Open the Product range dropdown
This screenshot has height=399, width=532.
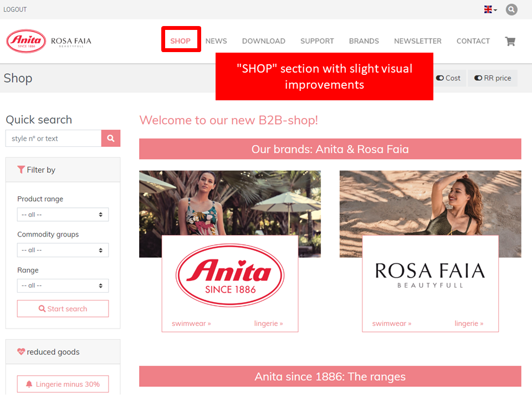(63, 214)
